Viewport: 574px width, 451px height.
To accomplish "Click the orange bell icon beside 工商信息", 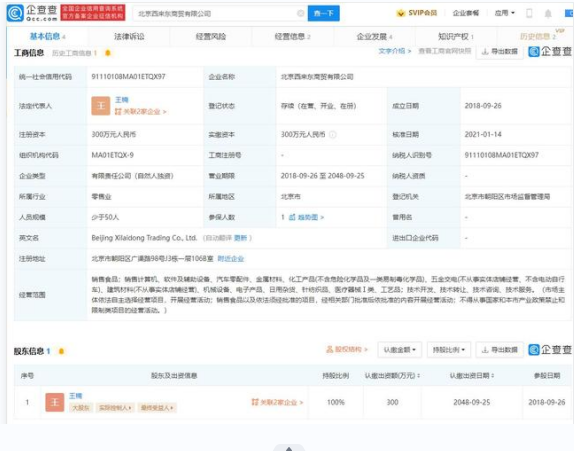I will tap(108, 53).
